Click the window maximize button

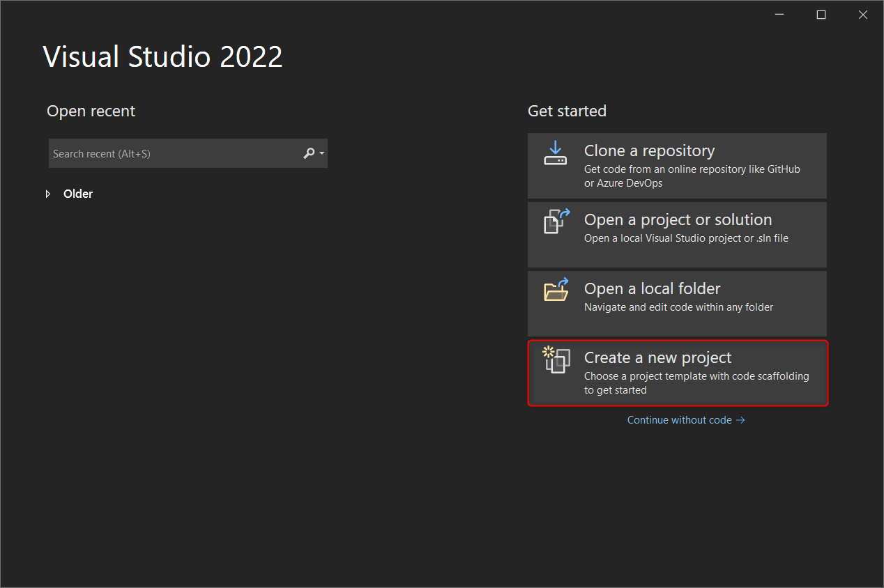821,14
